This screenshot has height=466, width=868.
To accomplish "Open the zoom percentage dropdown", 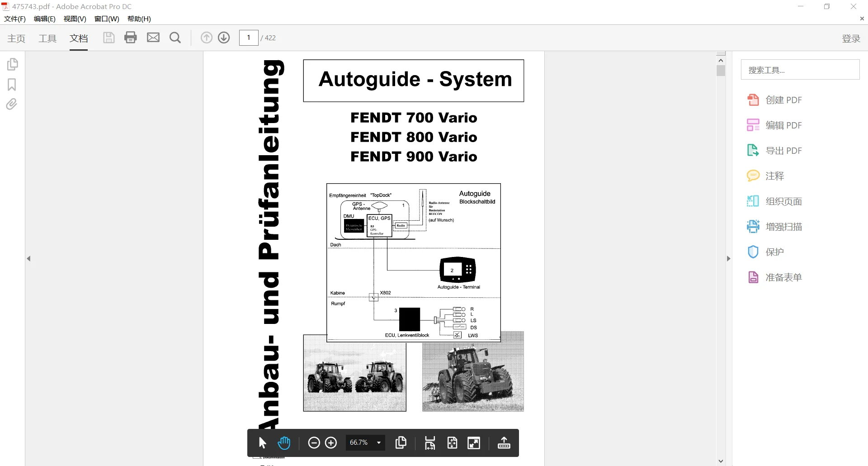I will (379, 443).
